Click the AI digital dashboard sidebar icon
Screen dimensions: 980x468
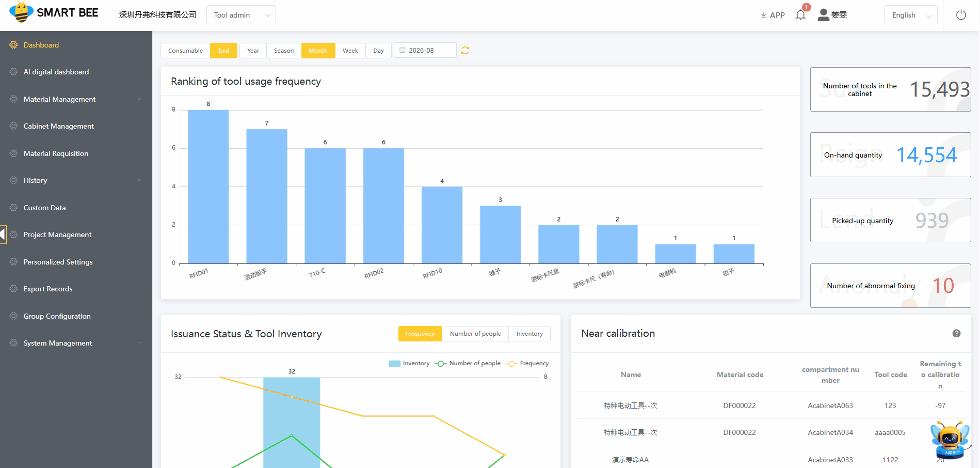pos(13,72)
